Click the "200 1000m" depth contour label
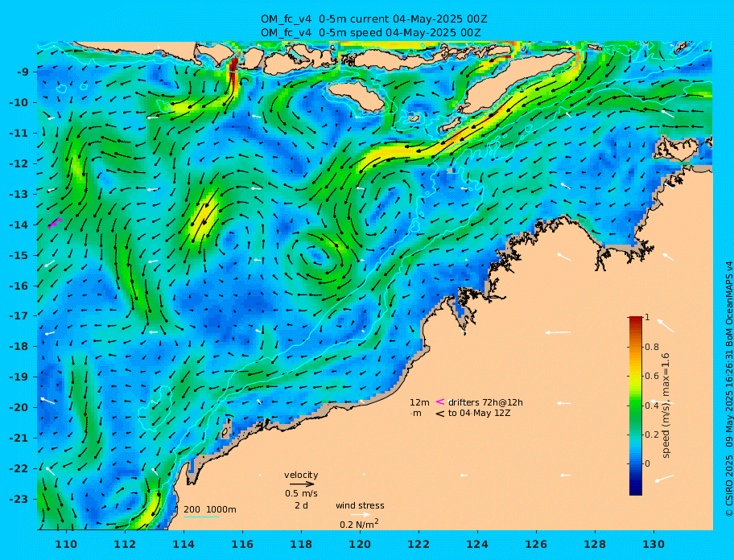This screenshot has height=560, width=734. point(210,509)
